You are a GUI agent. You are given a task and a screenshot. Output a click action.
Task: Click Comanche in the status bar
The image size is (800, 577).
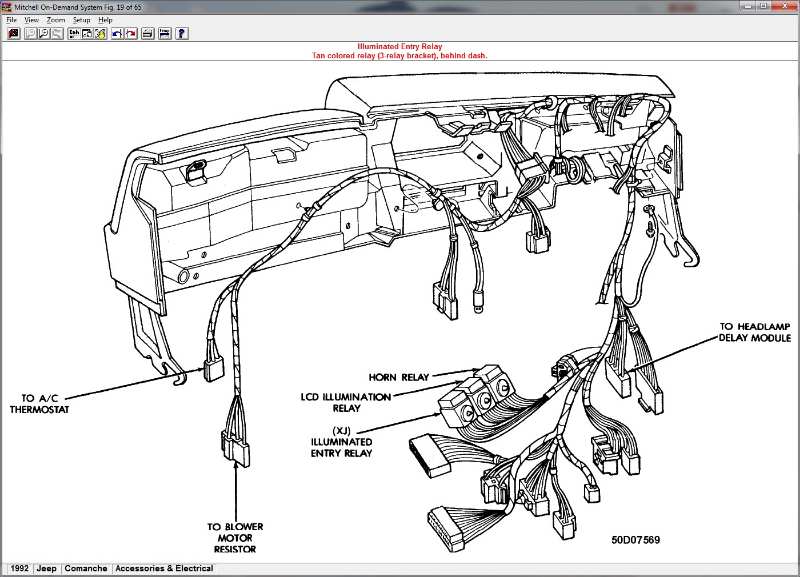pyautogui.click(x=86, y=569)
